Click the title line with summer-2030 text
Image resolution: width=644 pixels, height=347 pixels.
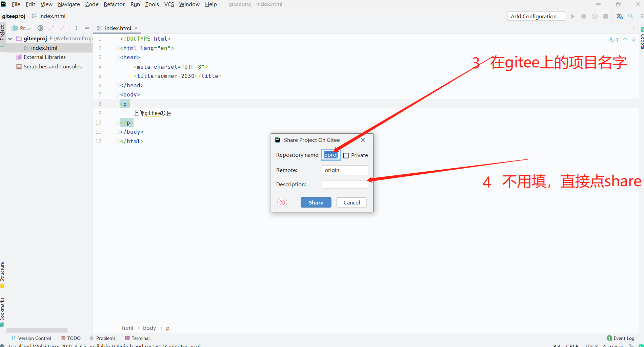click(177, 76)
